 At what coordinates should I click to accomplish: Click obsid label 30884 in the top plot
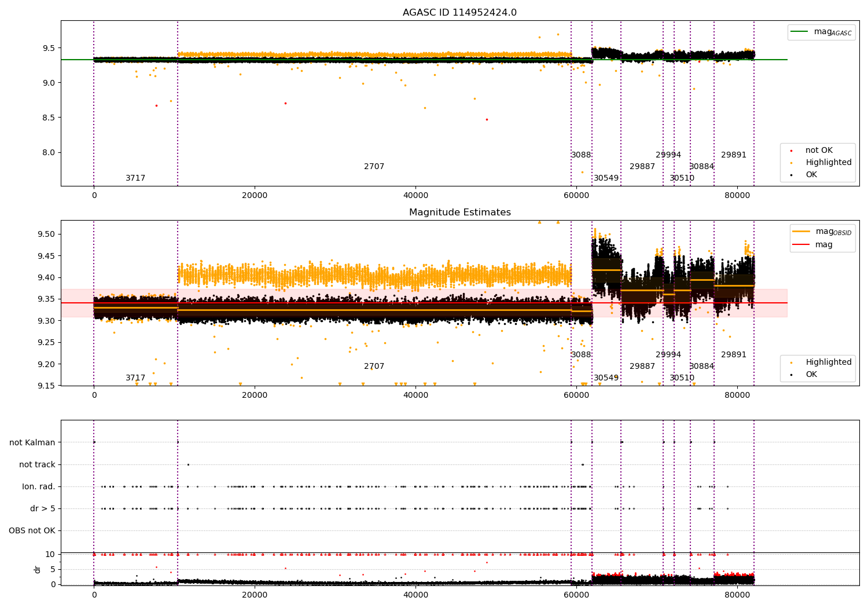click(x=701, y=167)
